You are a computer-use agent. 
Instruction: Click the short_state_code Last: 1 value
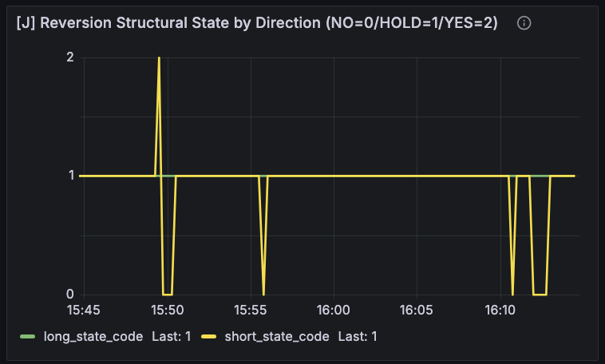pos(358,336)
